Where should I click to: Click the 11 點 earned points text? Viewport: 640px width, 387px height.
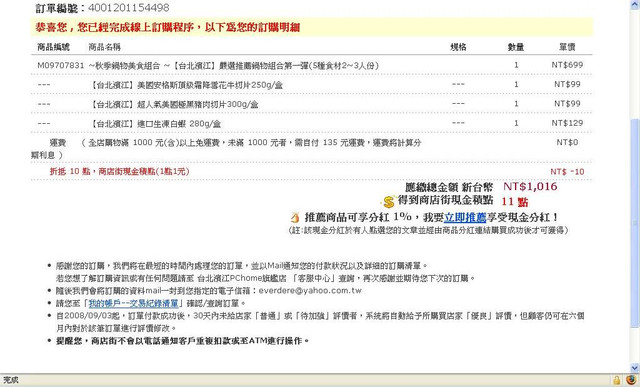514,202
